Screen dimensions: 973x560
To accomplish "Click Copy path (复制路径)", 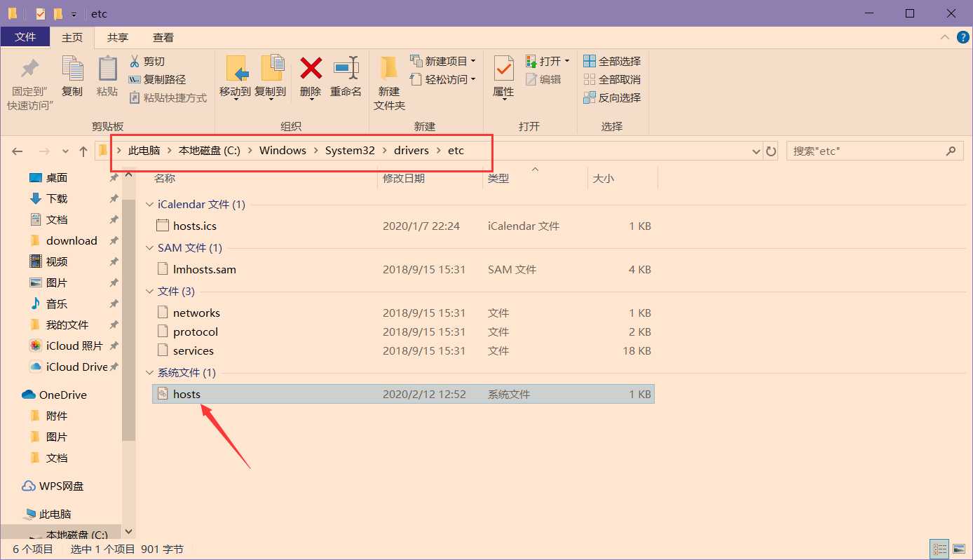I will 157,79.
